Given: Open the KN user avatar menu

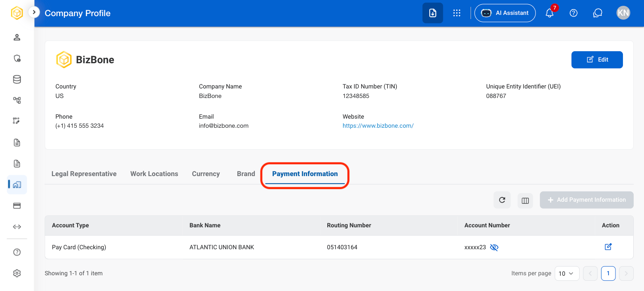Looking at the screenshot, I should [623, 13].
